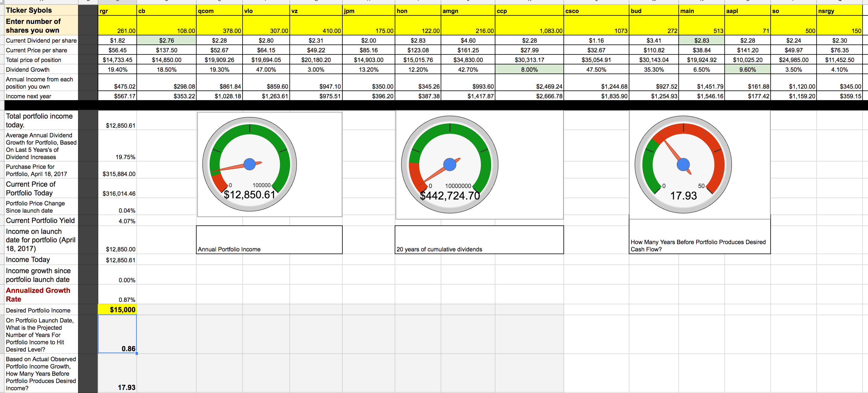Click the Annual Portfolio Income text box
Screen dimensions: 868x393
pyautogui.click(x=269, y=239)
